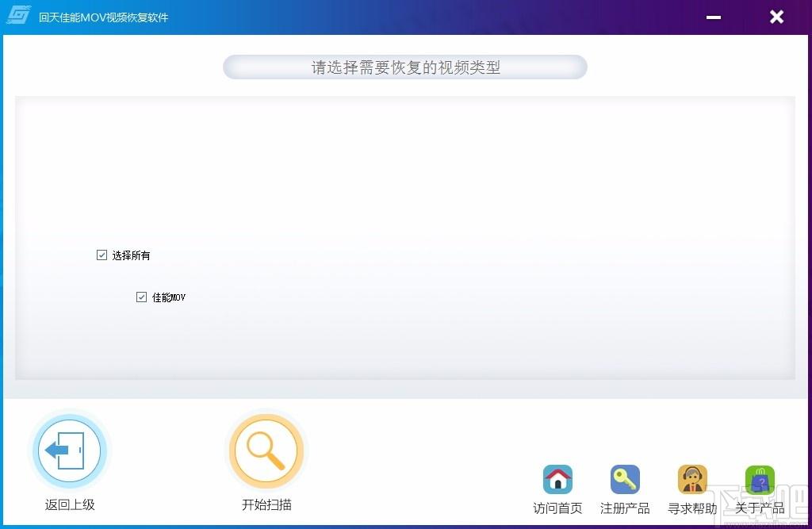Screen dimensions: 812x529
Task: Close the recovery software window
Action: (x=776, y=17)
